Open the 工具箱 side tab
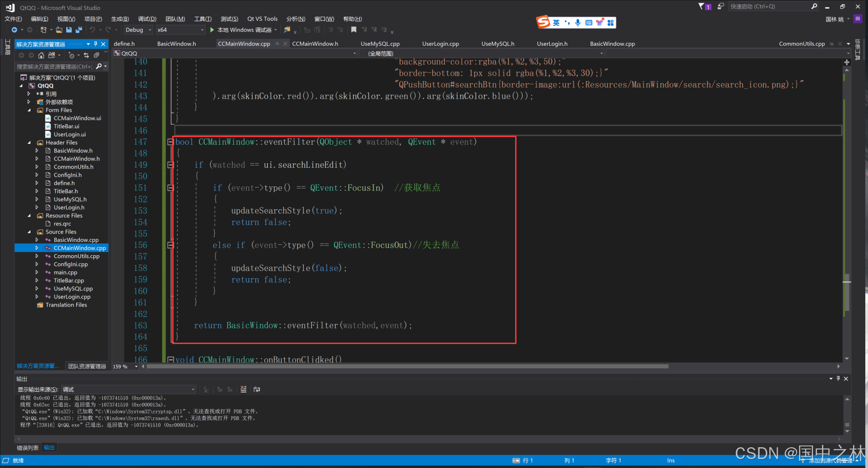The height and width of the screenshot is (468, 868). [7, 47]
